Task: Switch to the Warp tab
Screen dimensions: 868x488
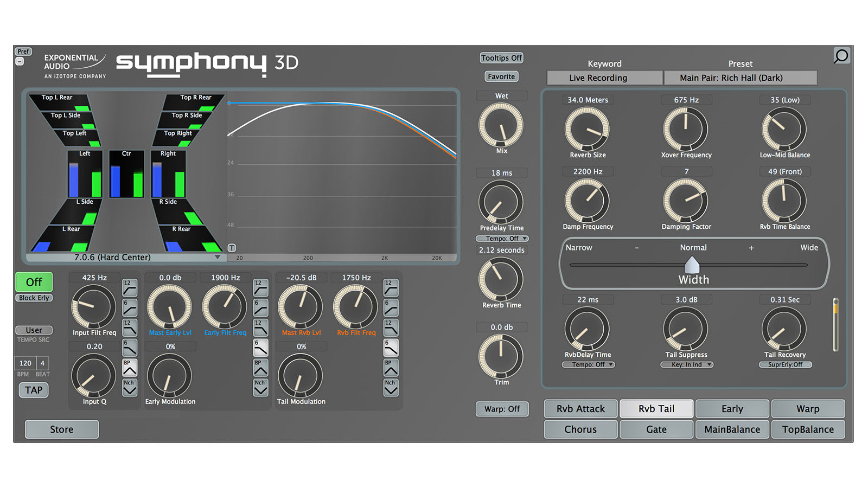Action: (x=808, y=409)
